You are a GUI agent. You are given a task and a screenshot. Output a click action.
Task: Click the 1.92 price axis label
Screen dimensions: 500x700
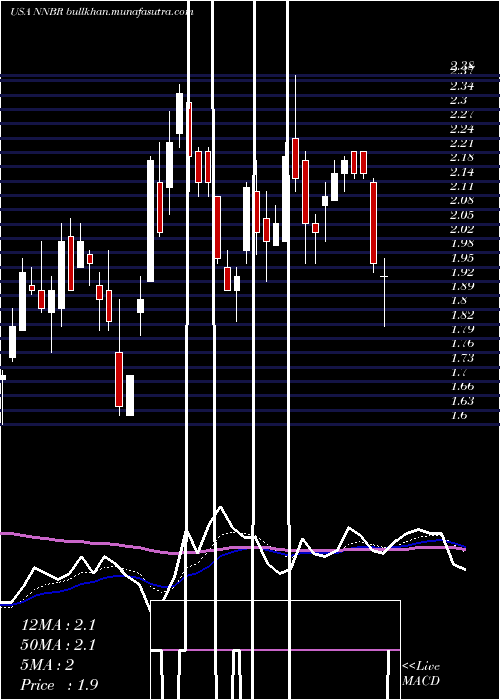(462, 272)
